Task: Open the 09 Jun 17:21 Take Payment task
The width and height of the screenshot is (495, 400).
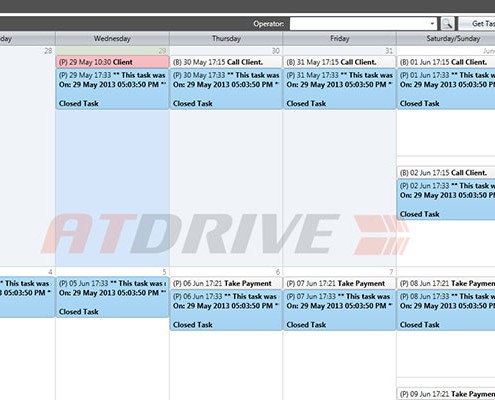Action: coord(446,394)
